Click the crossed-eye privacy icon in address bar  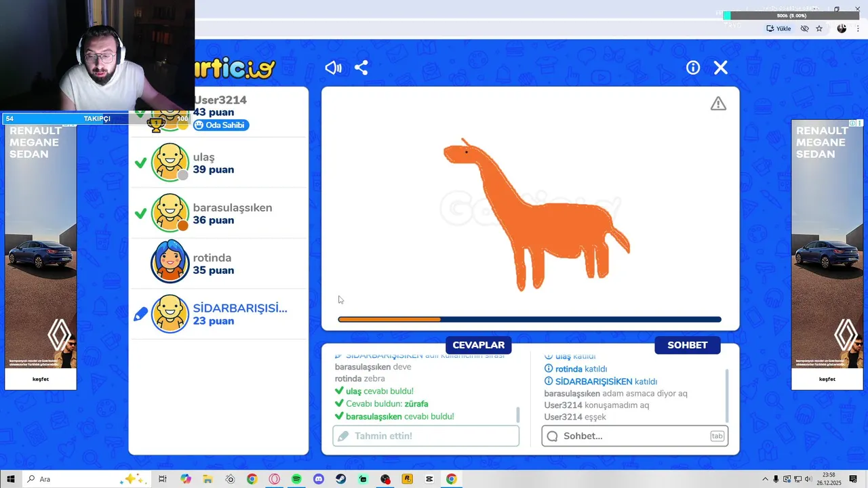tap(804, 28)
